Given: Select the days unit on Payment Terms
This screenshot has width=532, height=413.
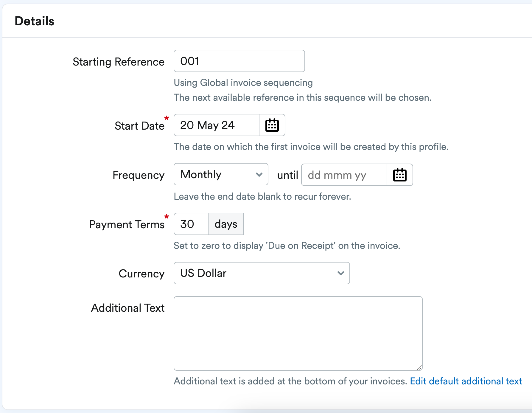Looking at the screenshot, I should [x=225, y=224].
